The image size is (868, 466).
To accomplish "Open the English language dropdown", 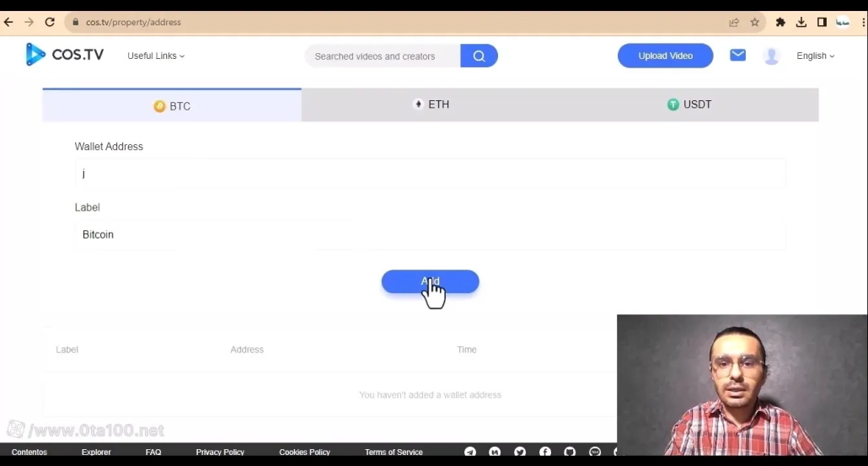I will click(x=815, y=56).
